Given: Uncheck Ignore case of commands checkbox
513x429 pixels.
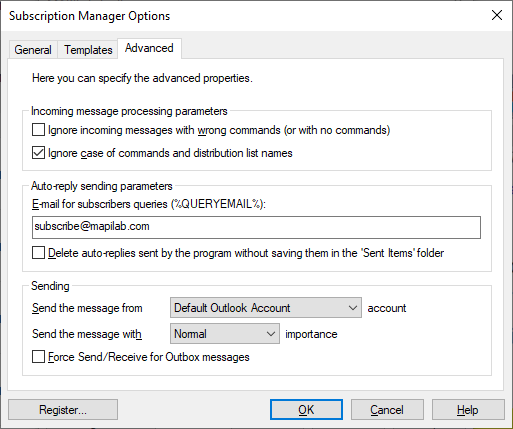Looking at the screenshot, I should coord(38,153).
